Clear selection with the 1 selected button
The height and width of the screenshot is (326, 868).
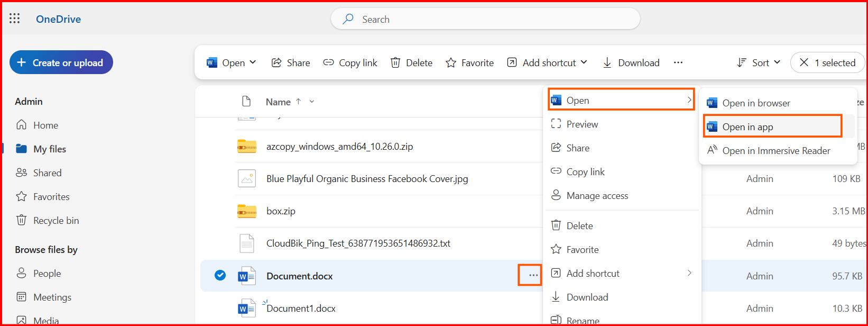tap(827, 62)
